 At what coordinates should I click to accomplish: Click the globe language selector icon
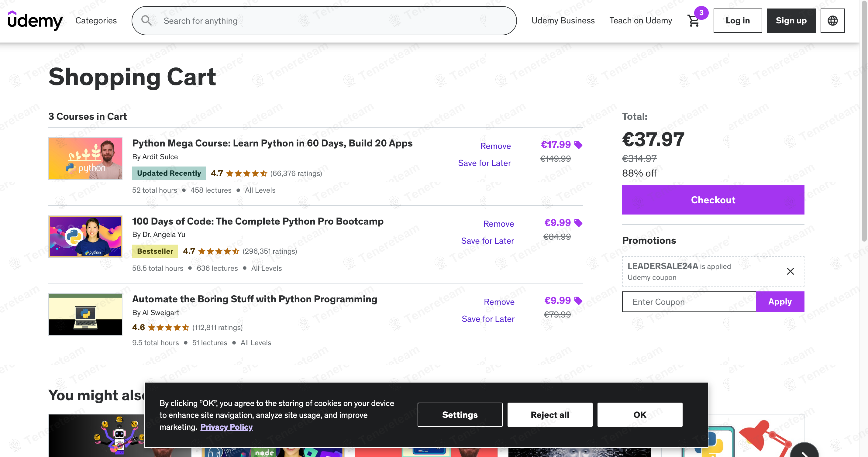pyautogui.click(x=833, y=21)
